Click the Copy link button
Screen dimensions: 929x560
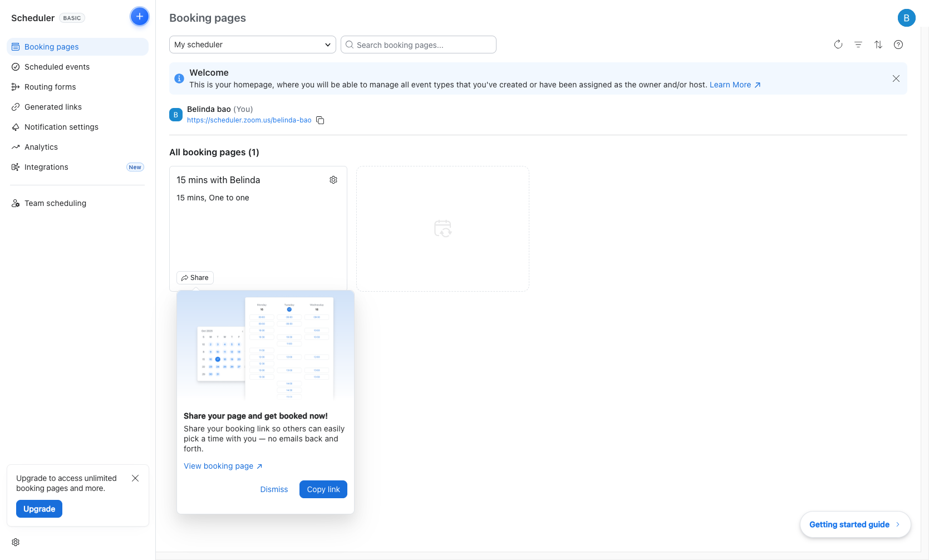pos(323,489)
